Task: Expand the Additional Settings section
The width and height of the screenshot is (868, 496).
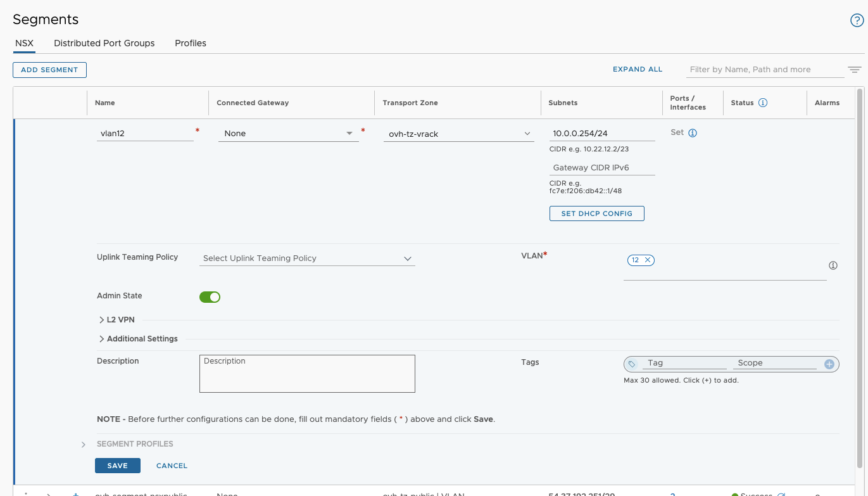Action: point(138,339)
